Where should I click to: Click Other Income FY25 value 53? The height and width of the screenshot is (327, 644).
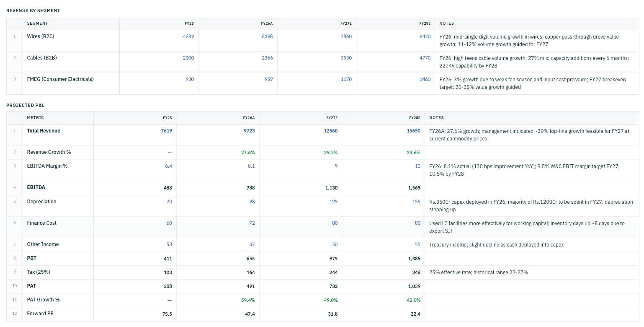pyautogui.click(x=169, y=244)
